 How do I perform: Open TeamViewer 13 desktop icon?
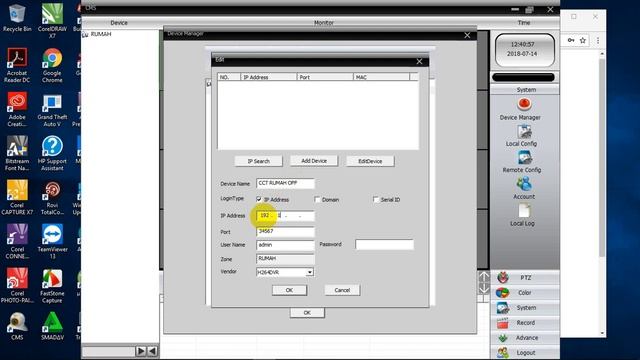[52, 241]
